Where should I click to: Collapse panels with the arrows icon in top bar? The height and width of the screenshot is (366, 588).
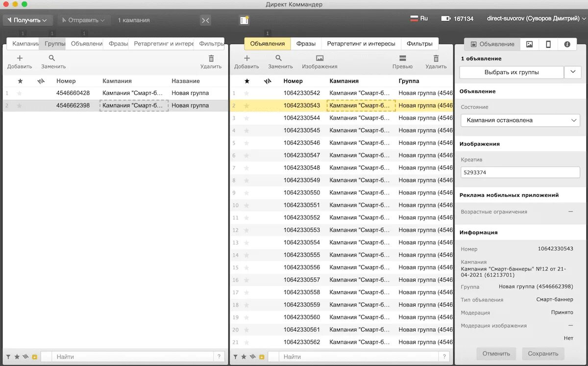point(205,20)
